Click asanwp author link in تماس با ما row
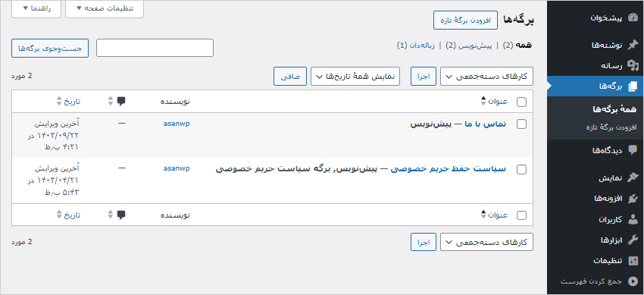644x295 pixels. point(177,124)
